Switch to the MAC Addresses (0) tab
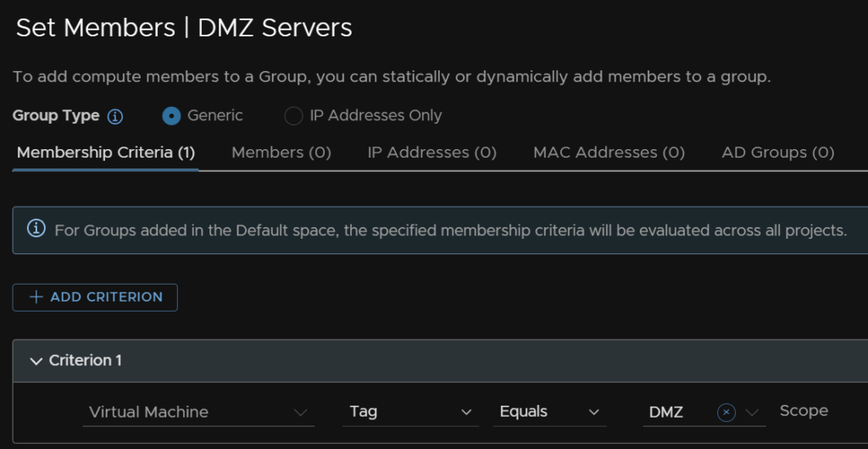This screenshot has width=868, height=449. click(x=609, y=152)
